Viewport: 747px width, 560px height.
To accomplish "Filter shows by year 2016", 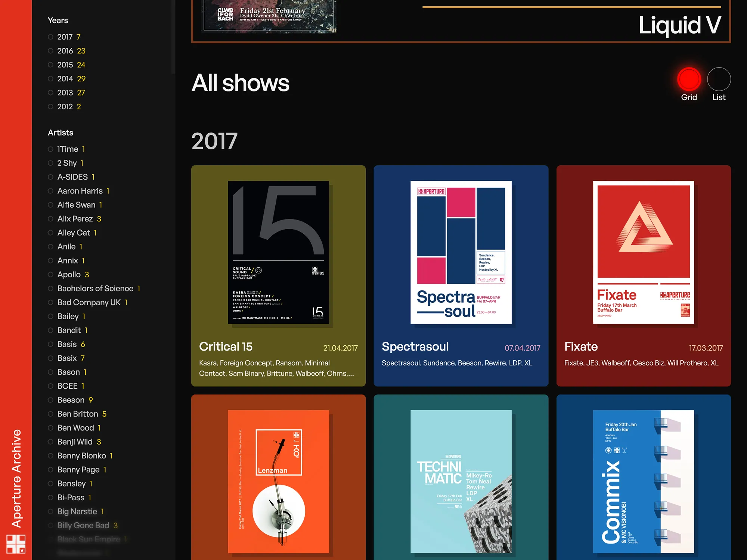I will [67, 51].
